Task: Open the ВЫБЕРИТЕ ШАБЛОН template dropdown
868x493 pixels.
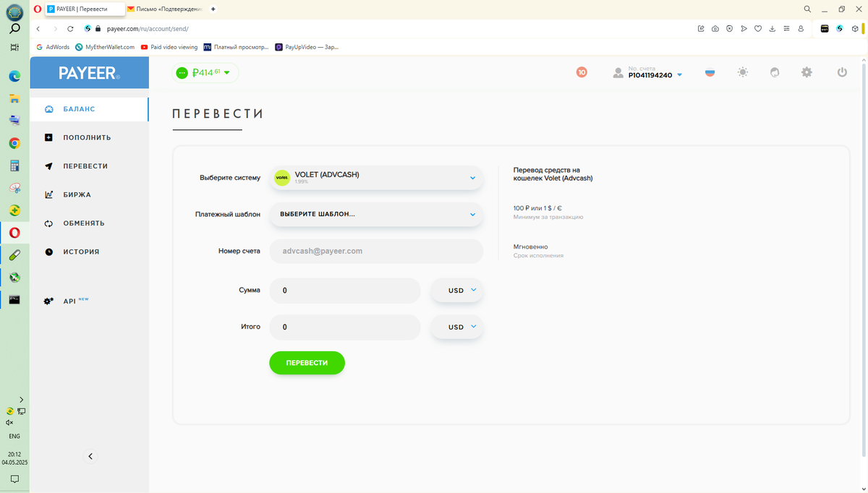Action: pos(376,214)
